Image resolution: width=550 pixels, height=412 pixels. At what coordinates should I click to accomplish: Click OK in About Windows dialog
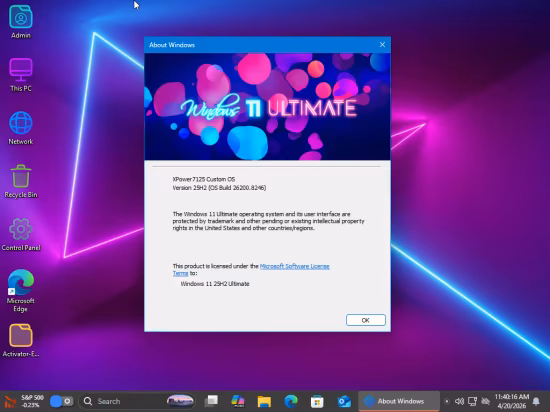tap(365, 320)
